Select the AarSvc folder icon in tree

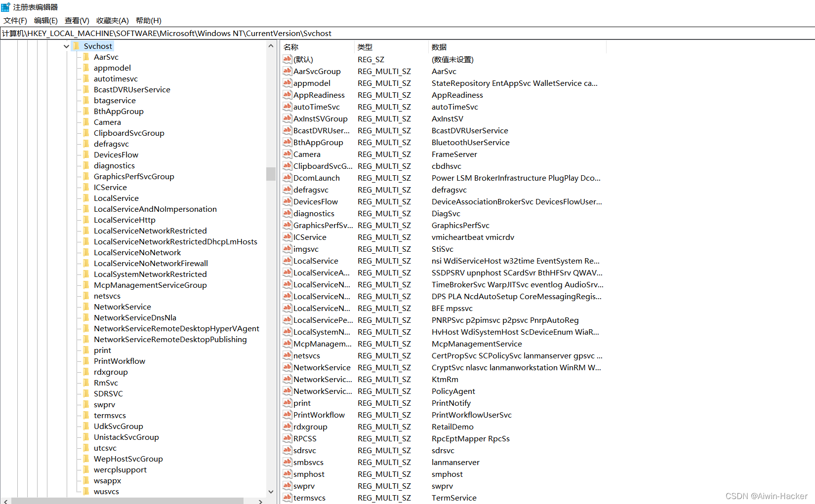(87, 57)
